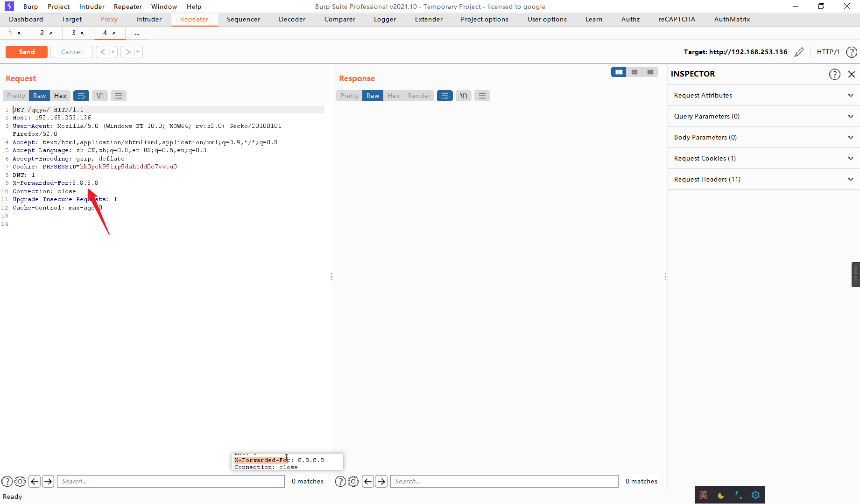The width and height of the screenshot is (860, 504).
Task: Open the Response panel help icon
Action: pyautogui.click(x=340, y=481)
